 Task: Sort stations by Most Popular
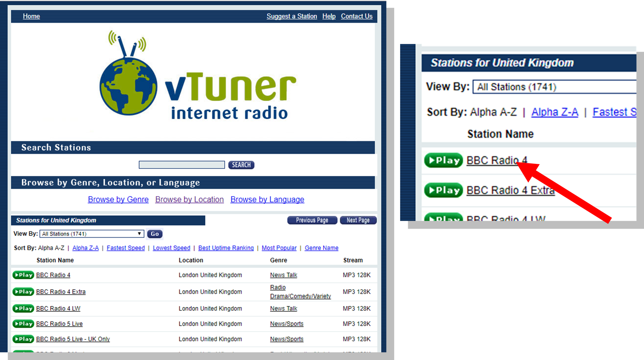click(279, 248)
